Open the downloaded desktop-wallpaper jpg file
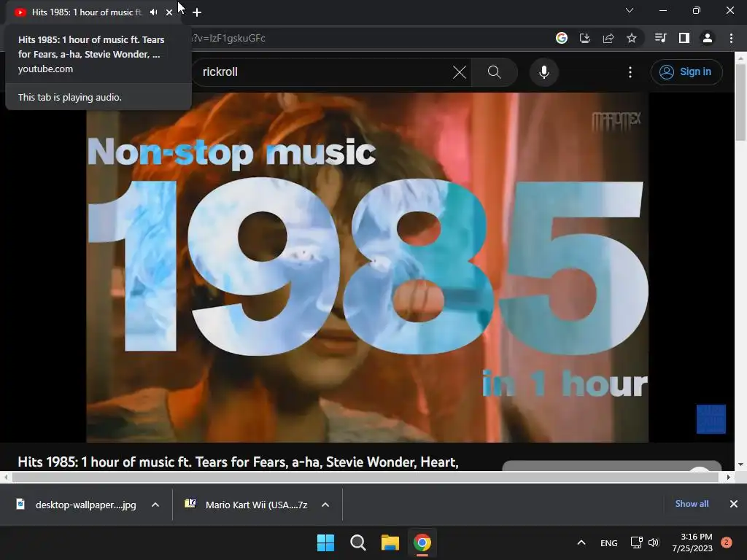 pos(76,505)
